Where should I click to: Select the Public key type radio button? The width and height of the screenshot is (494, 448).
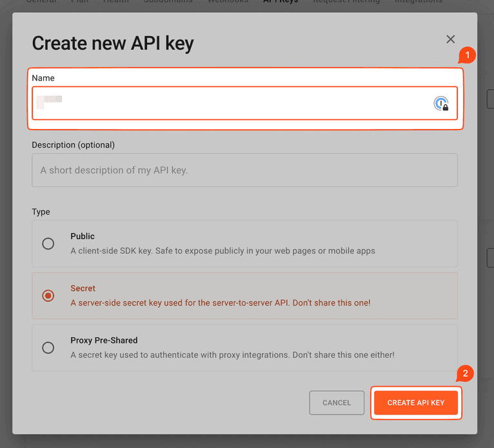pos(48,244)
